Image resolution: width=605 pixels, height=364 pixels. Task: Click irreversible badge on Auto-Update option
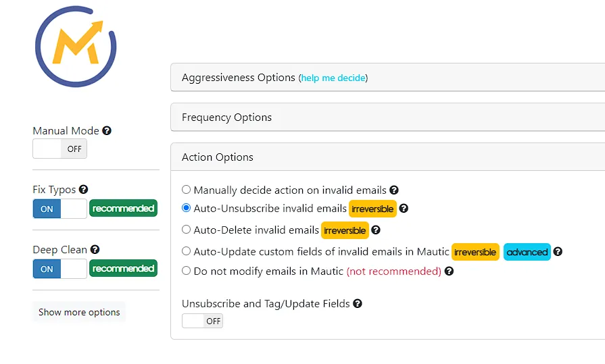(x=475, y=252)
